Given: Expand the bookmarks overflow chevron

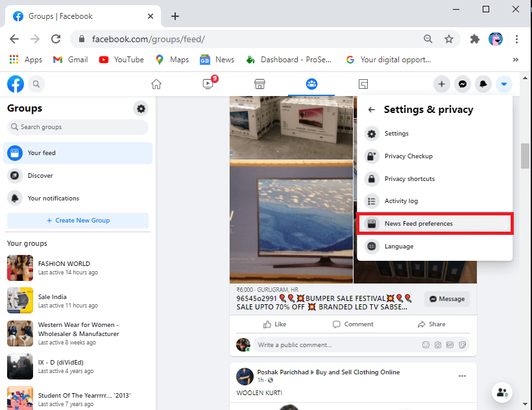Looking at the screenshot, I should pyautogui.click(x=516, y=59).
